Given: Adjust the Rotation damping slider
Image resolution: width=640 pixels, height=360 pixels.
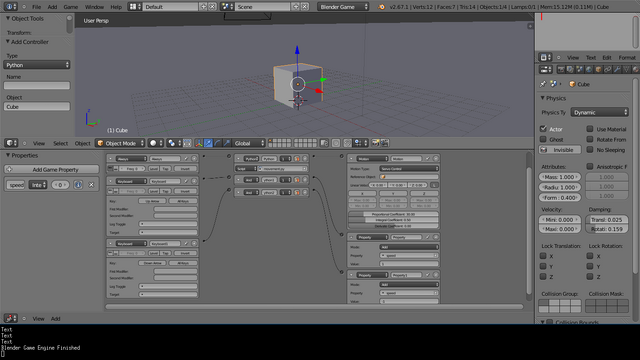Looking at the screenshot, I should tap(607, 229).
